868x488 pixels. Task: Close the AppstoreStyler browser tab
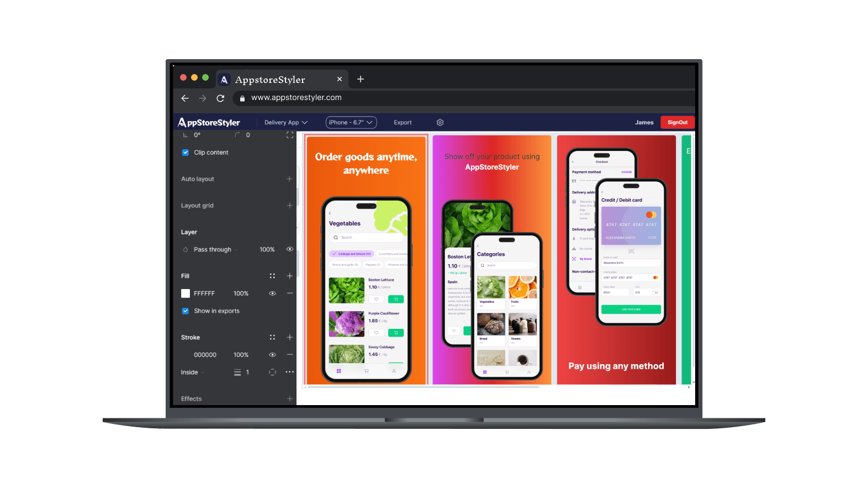point(340,79)
